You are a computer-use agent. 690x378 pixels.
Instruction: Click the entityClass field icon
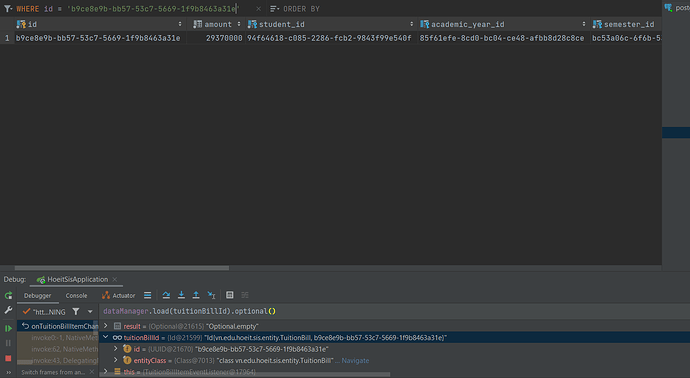click(127, 360)
